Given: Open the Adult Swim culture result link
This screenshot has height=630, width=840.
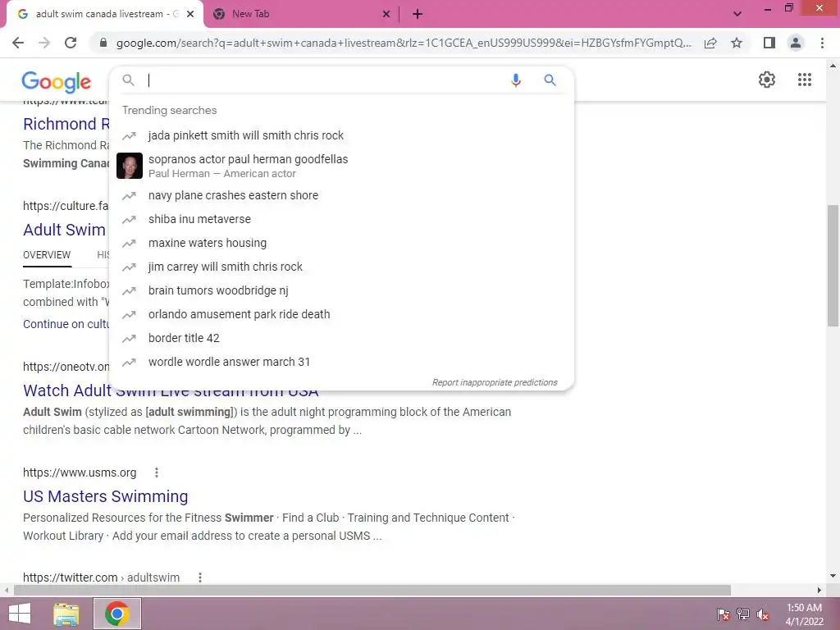Looking at the screenshot, I should coord(66,230).
